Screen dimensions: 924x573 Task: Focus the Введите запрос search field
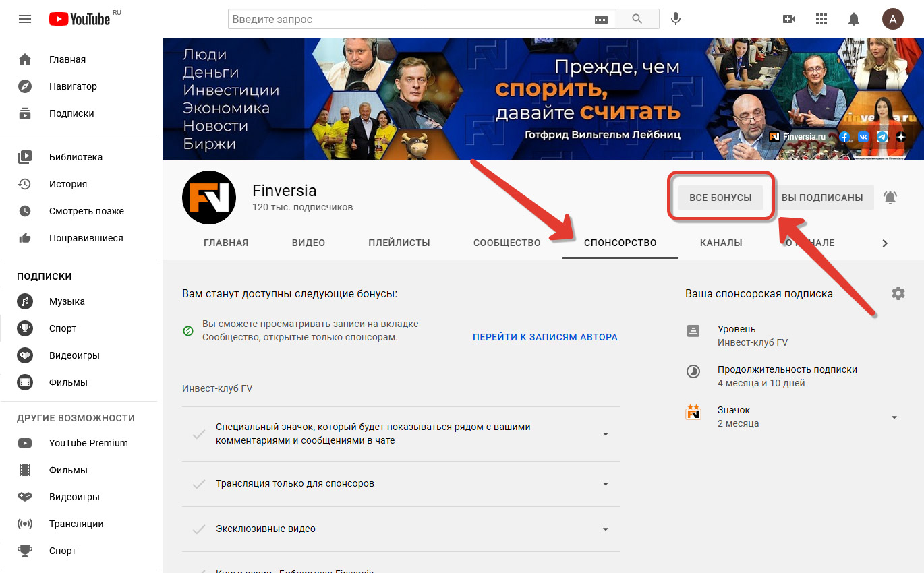click(411, 19)
